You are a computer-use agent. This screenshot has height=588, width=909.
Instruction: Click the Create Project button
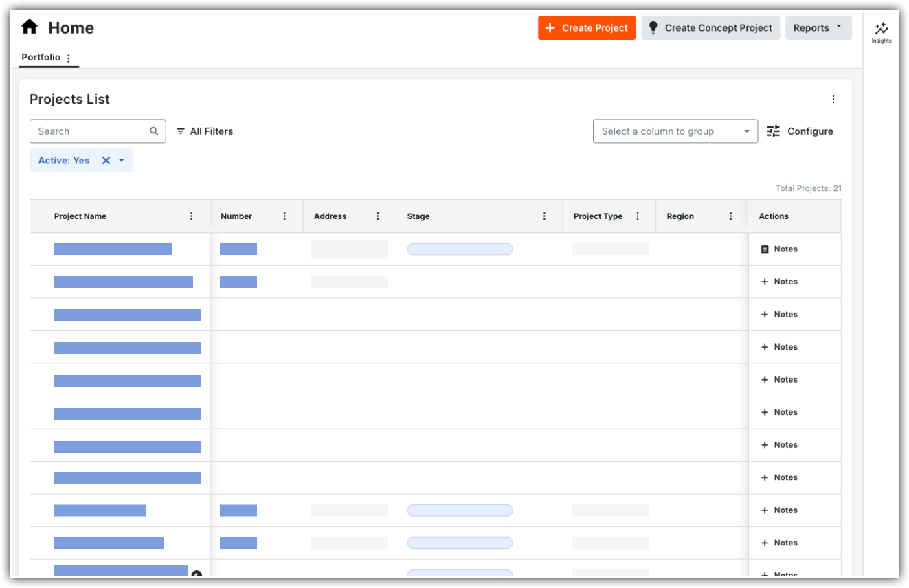[587, 28]
